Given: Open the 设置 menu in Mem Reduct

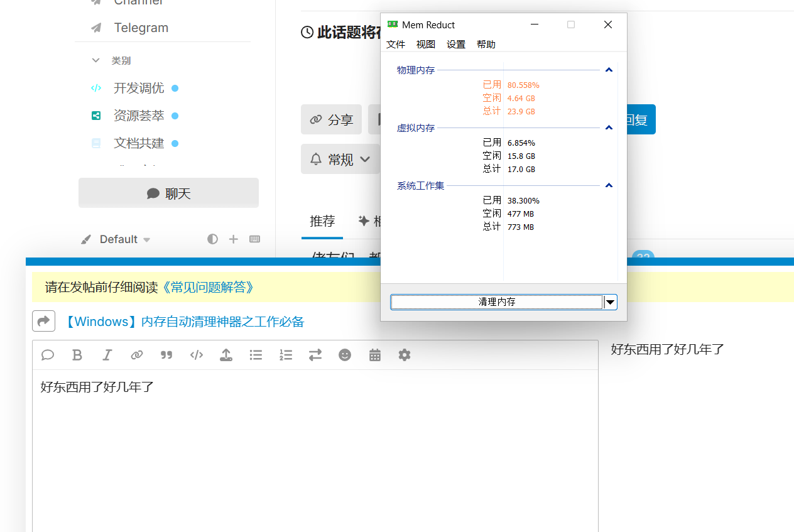Looking at the screenshot, I should (x=456, y=44).
